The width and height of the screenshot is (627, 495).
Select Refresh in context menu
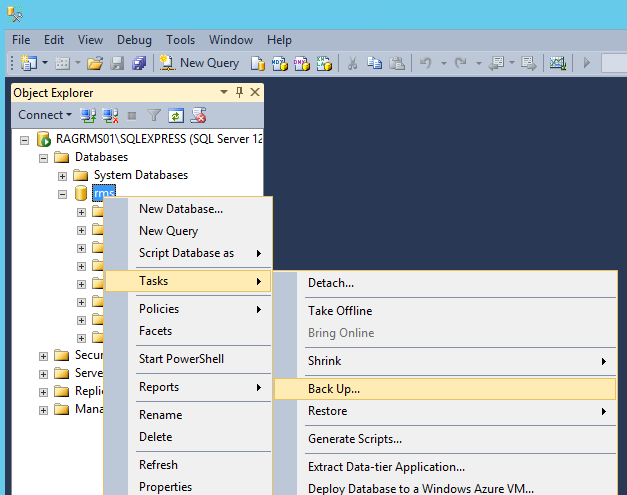(x=188, y=465)
